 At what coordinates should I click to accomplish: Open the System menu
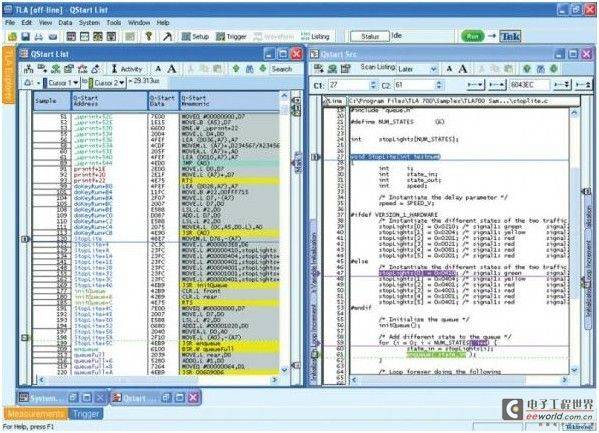point(89,23)
